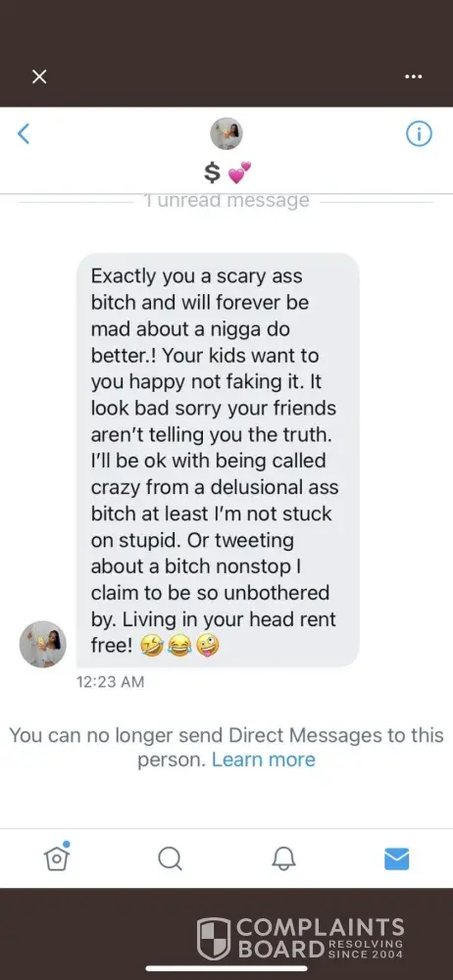Open the Notifications bell tab
Screen dimensions: 453x980
coord(283,858)
